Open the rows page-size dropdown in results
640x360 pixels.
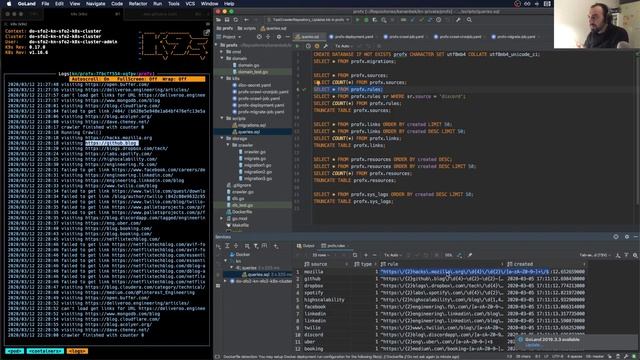[321, 255]
